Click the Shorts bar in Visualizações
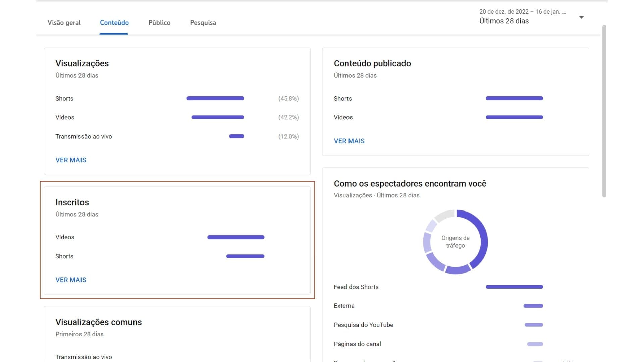 point(215,98)
